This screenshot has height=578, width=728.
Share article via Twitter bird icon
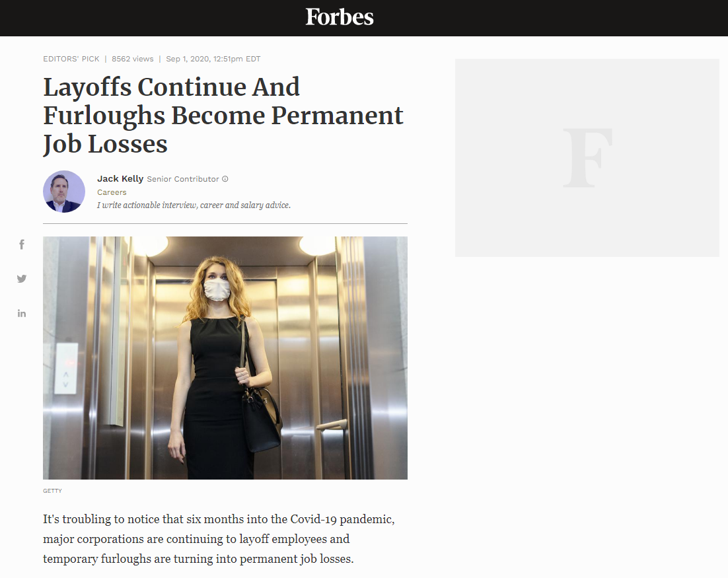(22, 279)
